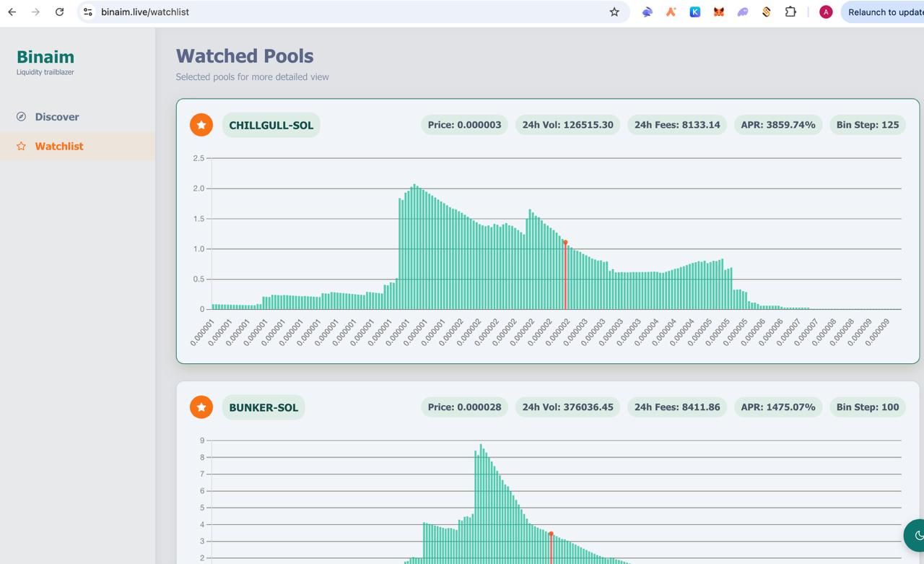Click BUNKER-SOL Bin Step 100 badge
This screenshot has height=564, width=924.
click(x=868, y=407)
